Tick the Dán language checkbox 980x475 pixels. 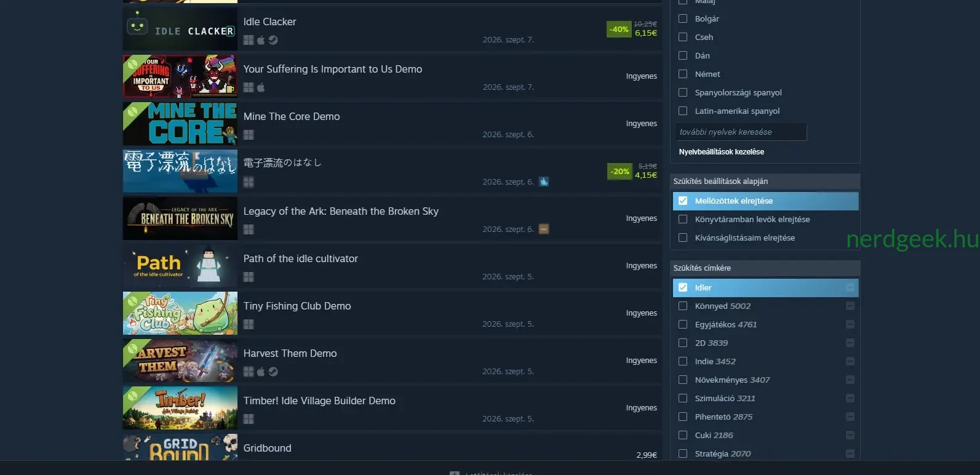pos(683,55)
